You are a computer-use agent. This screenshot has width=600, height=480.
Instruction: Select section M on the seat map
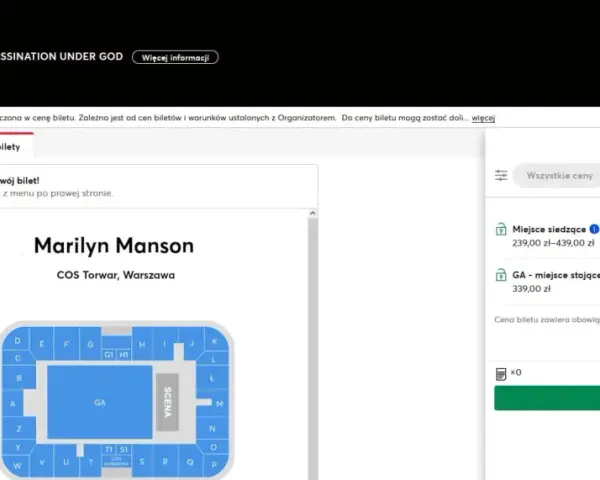219,403
